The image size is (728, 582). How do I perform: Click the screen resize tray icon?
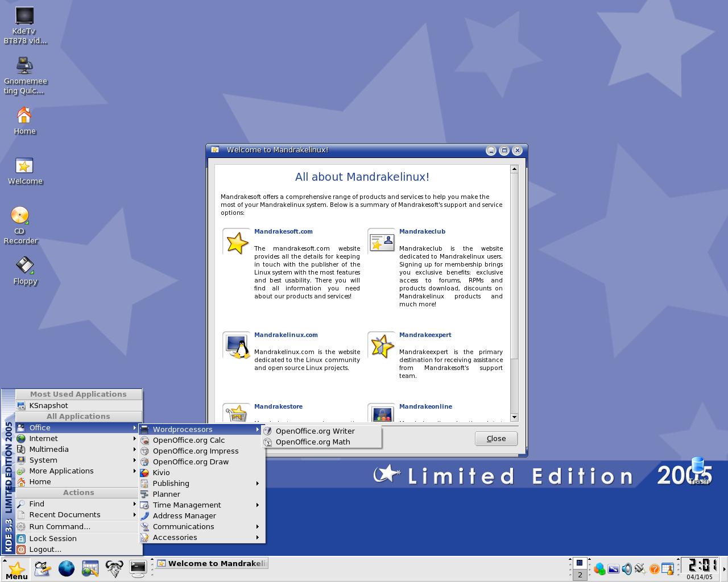click(x=613, y=569)
